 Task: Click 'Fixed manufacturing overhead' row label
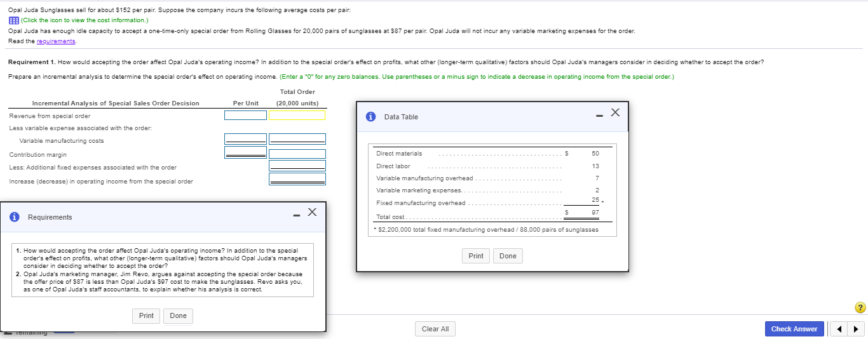pos(421,203)
